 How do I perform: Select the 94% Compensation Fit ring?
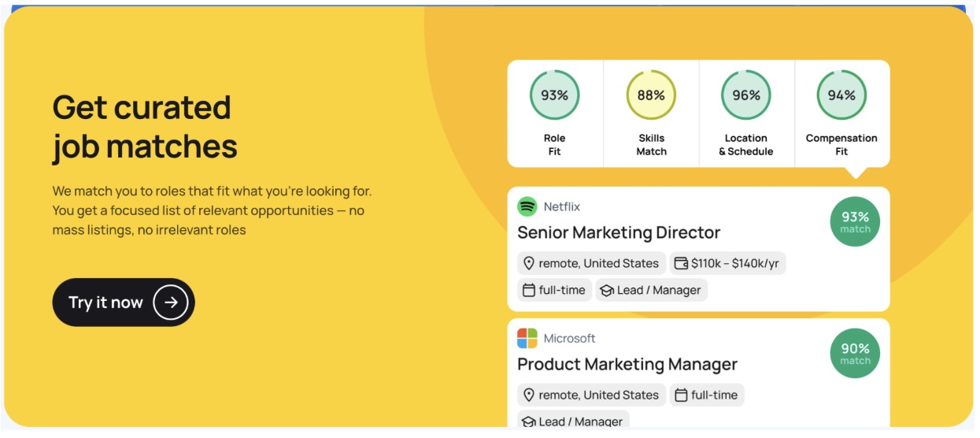[x=841, y=95]
